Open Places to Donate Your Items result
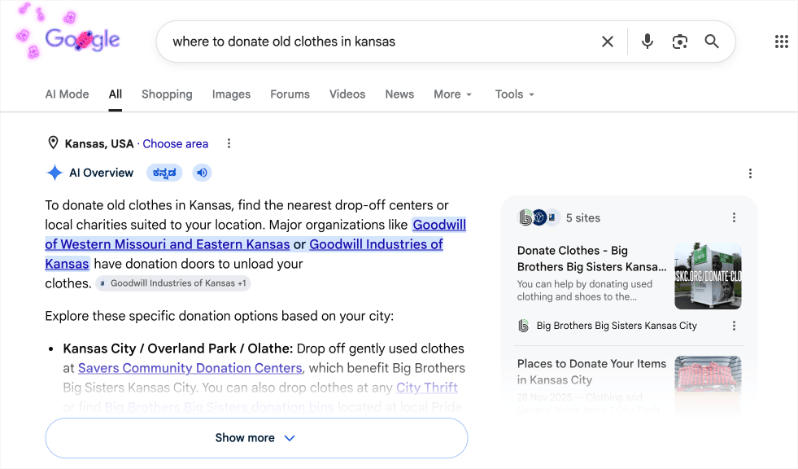Viewport: 798px width, 469px height. pos(591,371)
